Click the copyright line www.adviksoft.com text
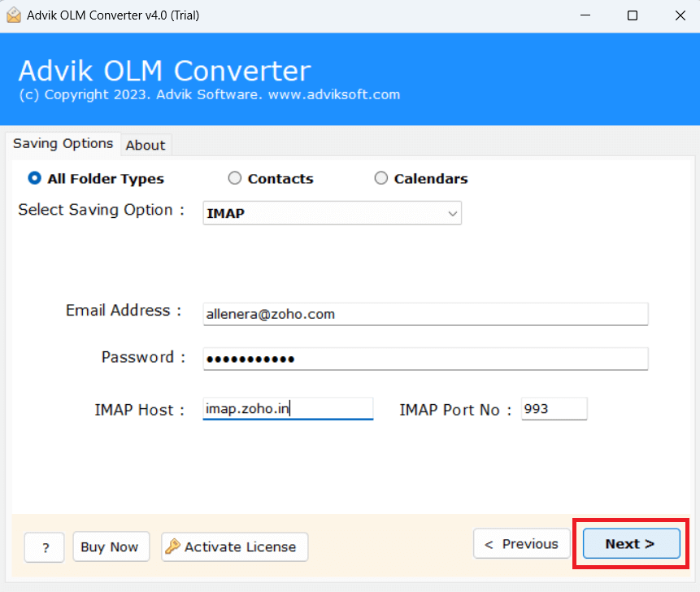Image resolution: width=700 pixels, height=592 pixels. [334, 94]
